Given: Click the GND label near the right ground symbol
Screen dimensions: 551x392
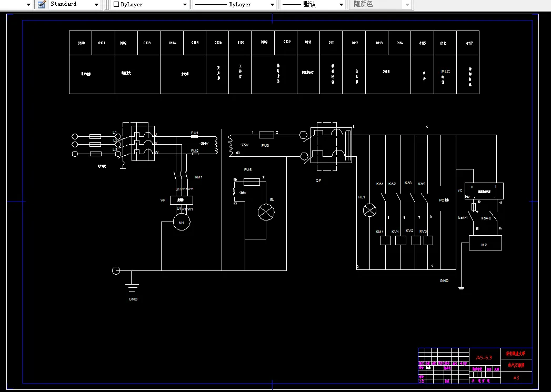Looking at the screenshot, I should tap(444, 280).
